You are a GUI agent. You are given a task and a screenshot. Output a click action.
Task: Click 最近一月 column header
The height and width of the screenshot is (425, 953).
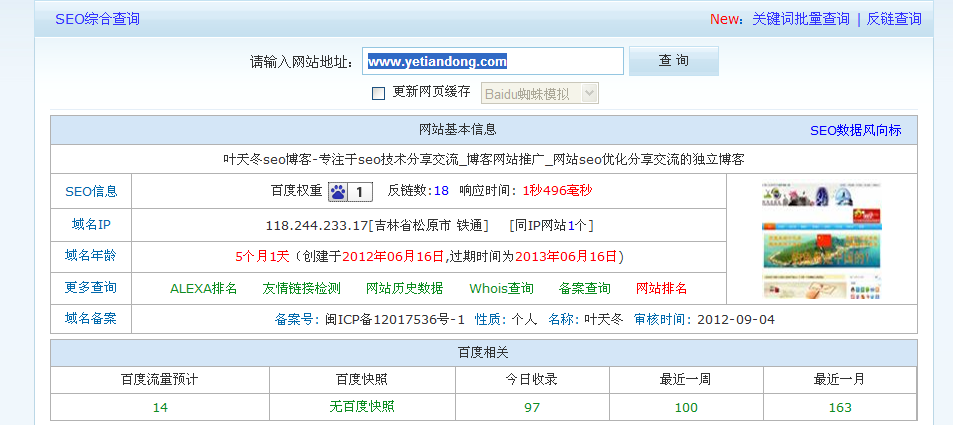click(839, 380)
